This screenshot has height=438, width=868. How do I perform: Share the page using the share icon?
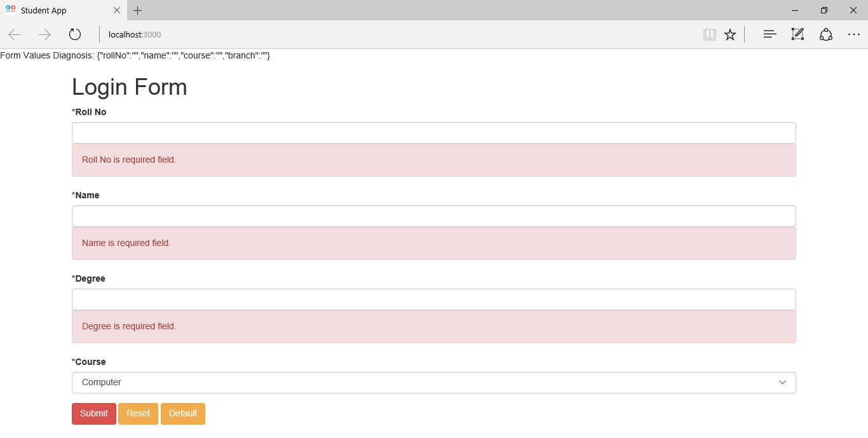pyautogui.click(x=826, y=34)
